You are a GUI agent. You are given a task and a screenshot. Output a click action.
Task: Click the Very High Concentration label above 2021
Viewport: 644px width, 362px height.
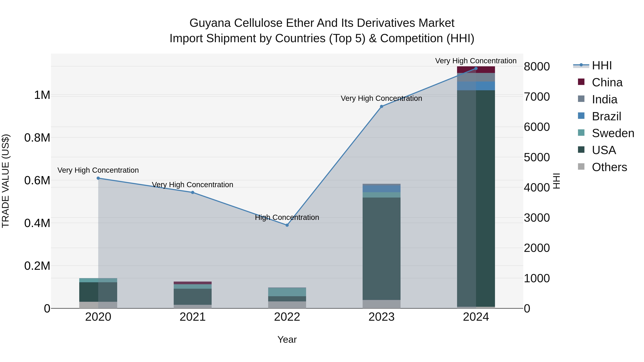(192, 185)
